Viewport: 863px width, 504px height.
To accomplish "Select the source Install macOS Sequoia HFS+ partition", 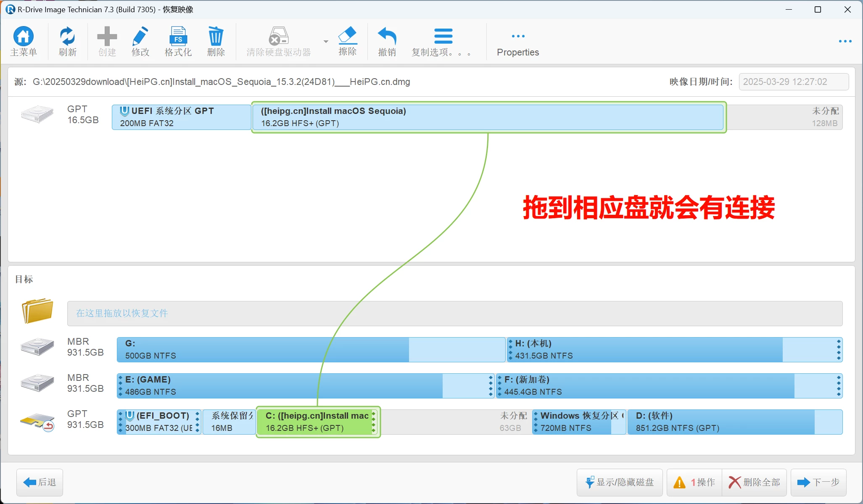I will (x=488, y=117).
